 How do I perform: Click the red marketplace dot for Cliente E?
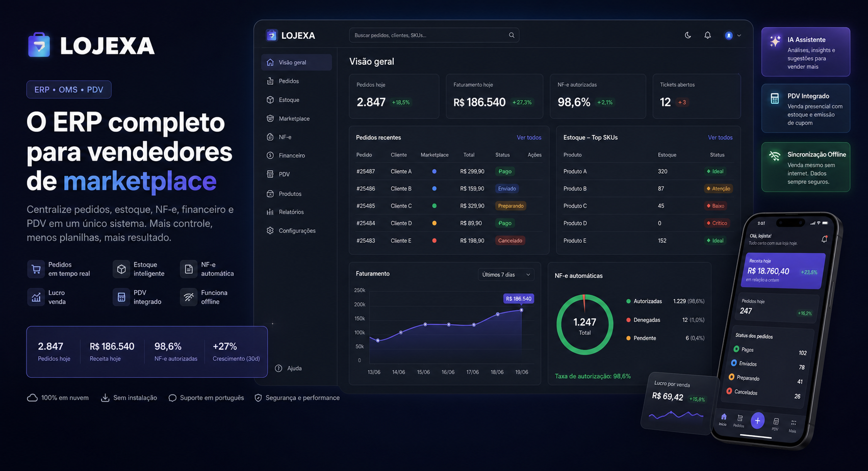(x=435, y=241)
